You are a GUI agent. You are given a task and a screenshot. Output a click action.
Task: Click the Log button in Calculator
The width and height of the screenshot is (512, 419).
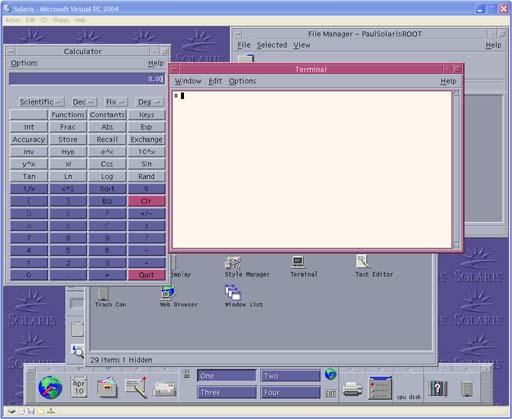click(107, 176)
